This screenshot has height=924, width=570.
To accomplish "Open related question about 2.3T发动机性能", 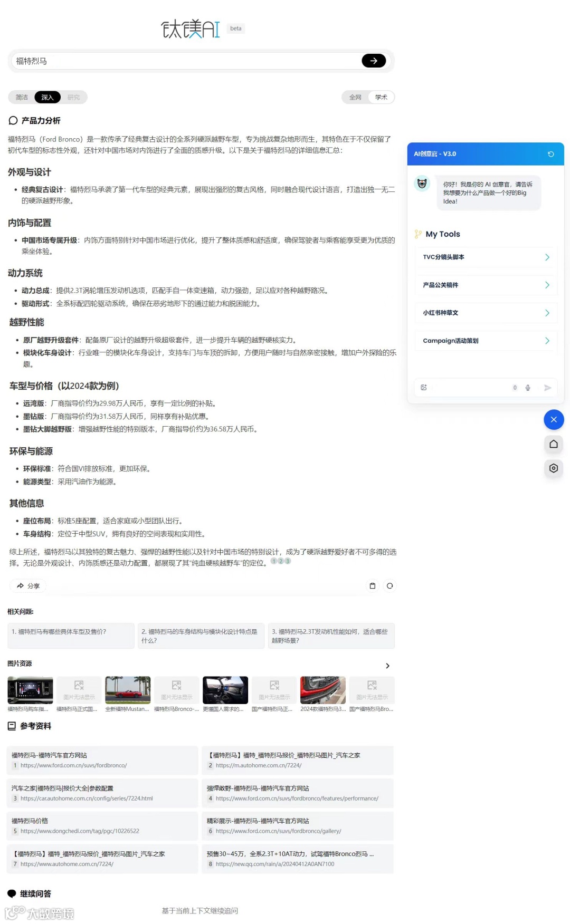I will (x=331, y=636).
